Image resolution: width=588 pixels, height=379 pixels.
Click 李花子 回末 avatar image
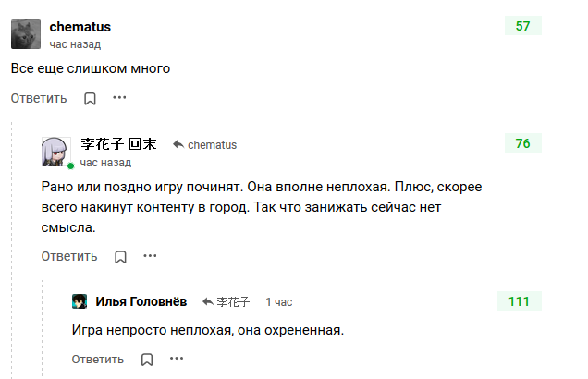click(55, 152)
